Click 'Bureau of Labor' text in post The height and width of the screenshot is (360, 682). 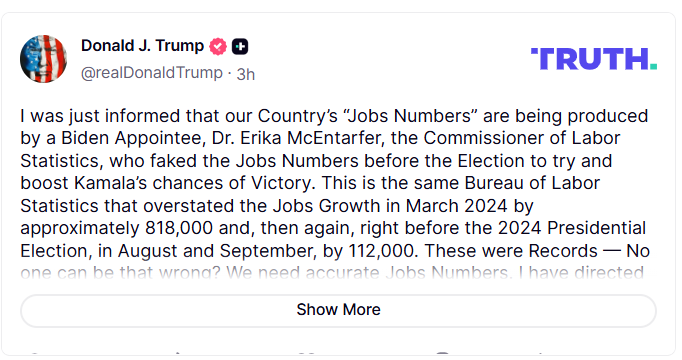tap(532, 183)
